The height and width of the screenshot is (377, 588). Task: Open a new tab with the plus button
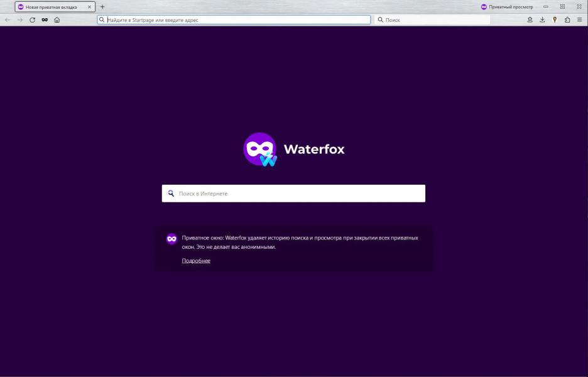[102, 7]
